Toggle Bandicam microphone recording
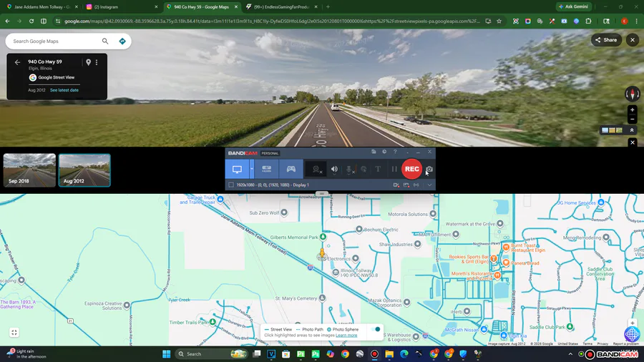This screenshot has width=644, height=362. pos(349,169)
